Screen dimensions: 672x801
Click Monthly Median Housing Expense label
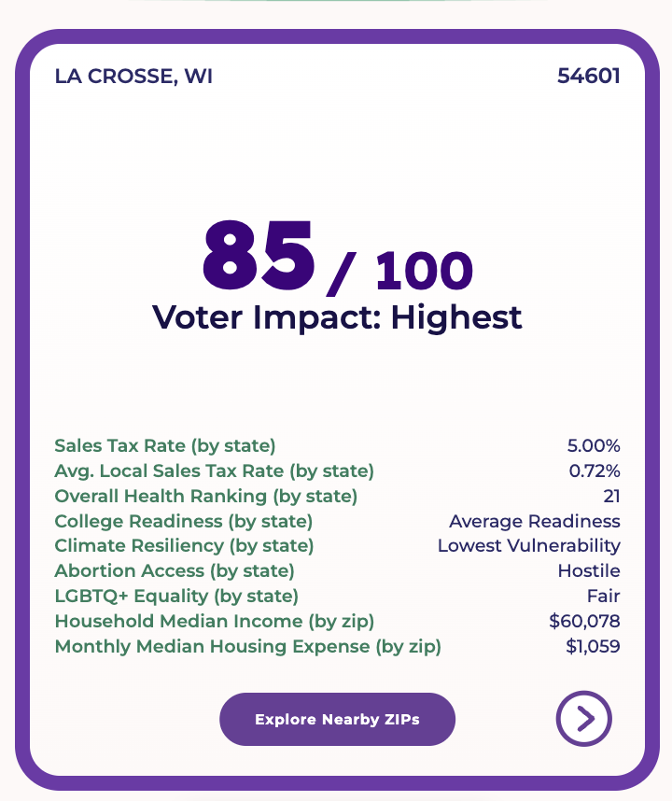tap(247, 646)
